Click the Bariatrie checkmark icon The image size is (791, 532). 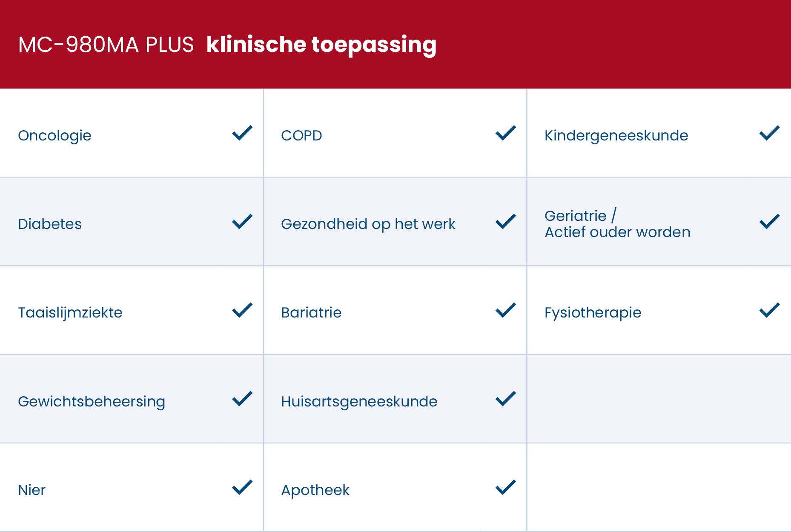[x=506, y=310]
